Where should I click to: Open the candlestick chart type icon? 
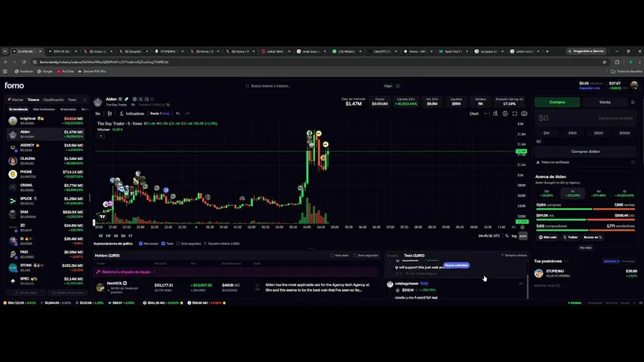tap(109, 114)
